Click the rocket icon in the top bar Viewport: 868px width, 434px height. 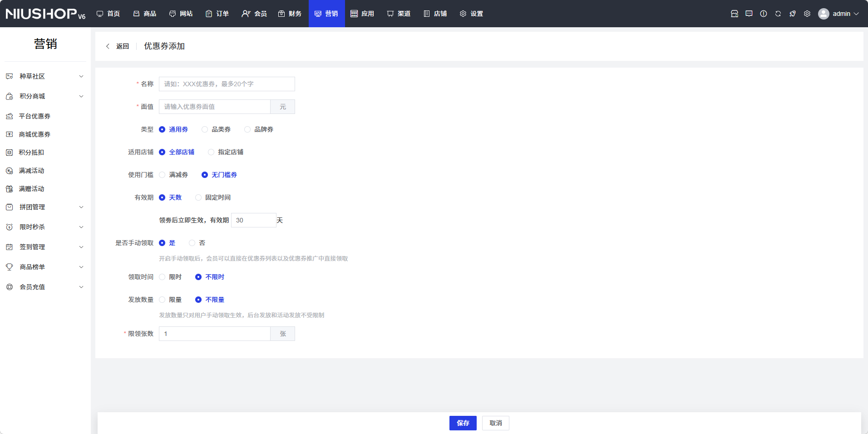[x=793, y=14]
